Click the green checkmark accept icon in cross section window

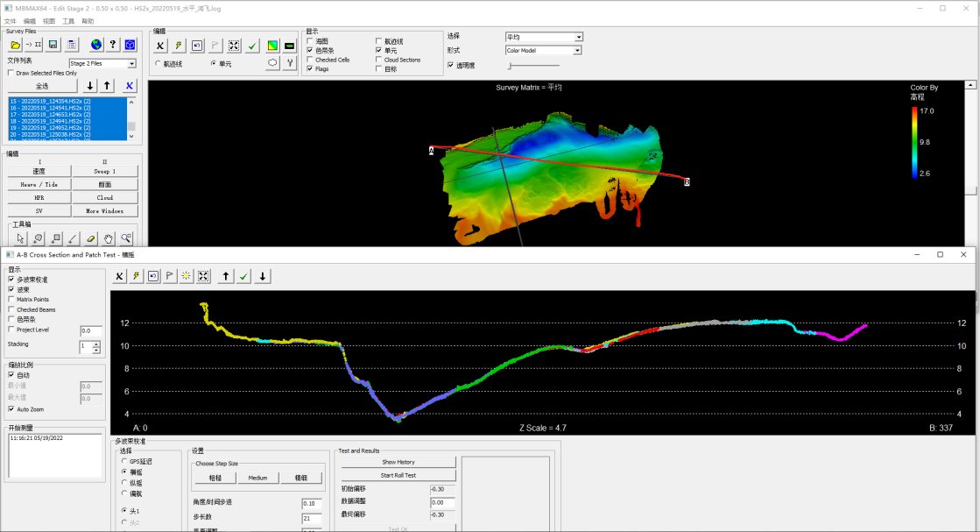pos(243,276)
